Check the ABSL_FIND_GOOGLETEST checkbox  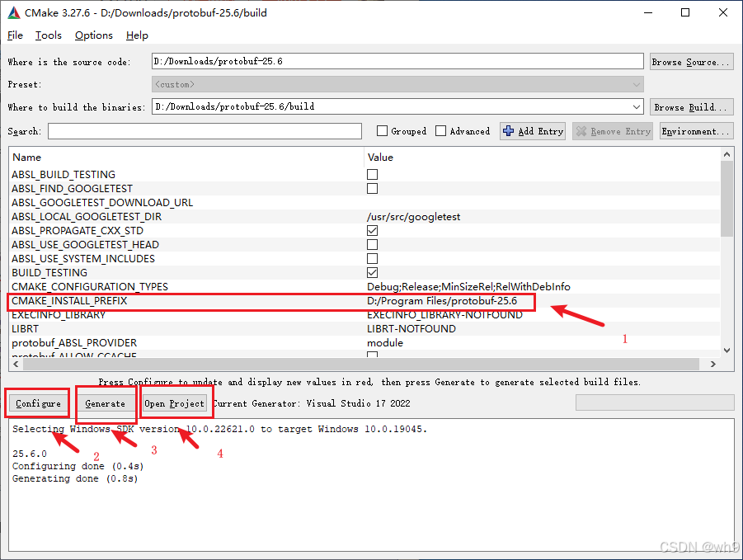click(372, 188)
